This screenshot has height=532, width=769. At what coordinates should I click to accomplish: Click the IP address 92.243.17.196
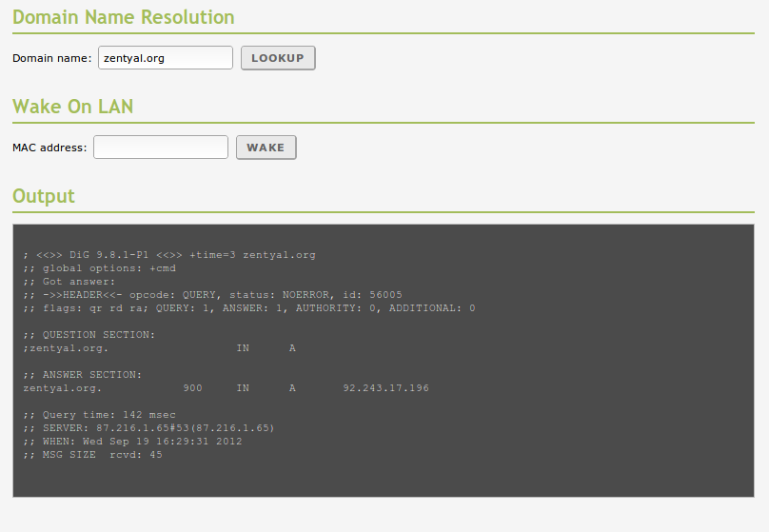coord(386,388)
